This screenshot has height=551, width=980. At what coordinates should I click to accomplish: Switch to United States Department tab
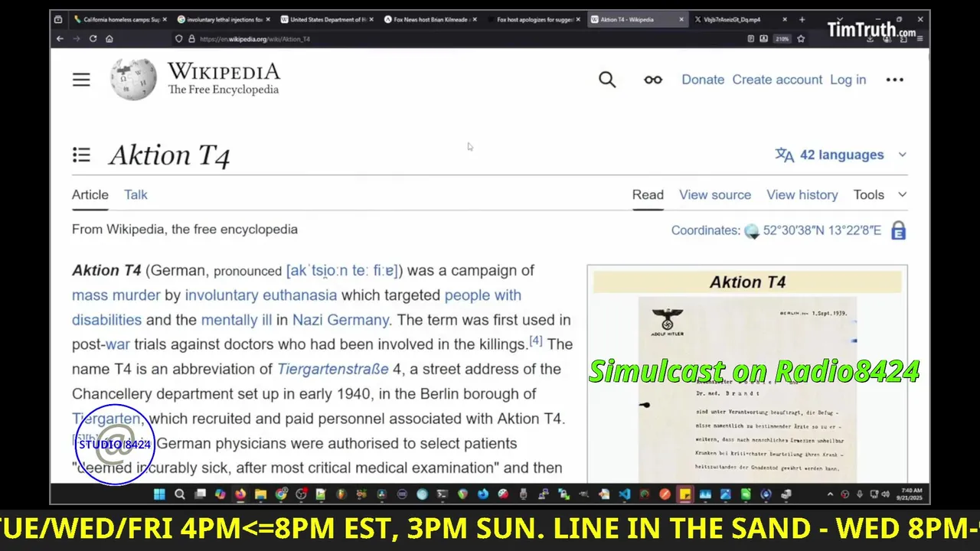click(325, 19)
